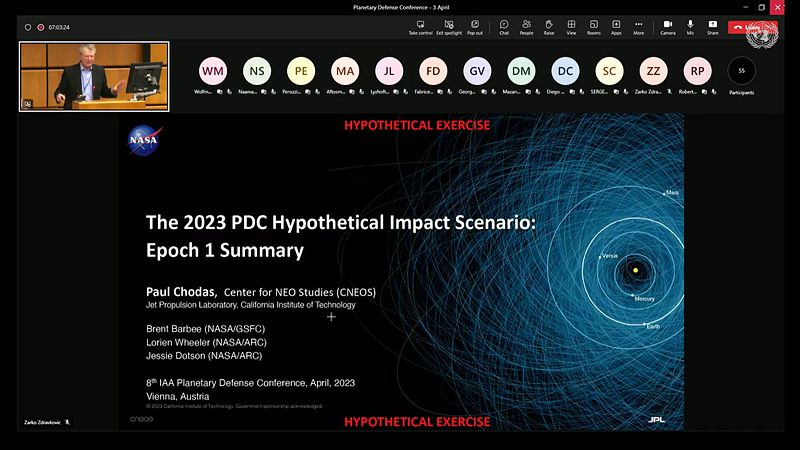Exit spotlight via toolbar icon
The width and height of the screenshot is (800, 450).
pos(449,27)
